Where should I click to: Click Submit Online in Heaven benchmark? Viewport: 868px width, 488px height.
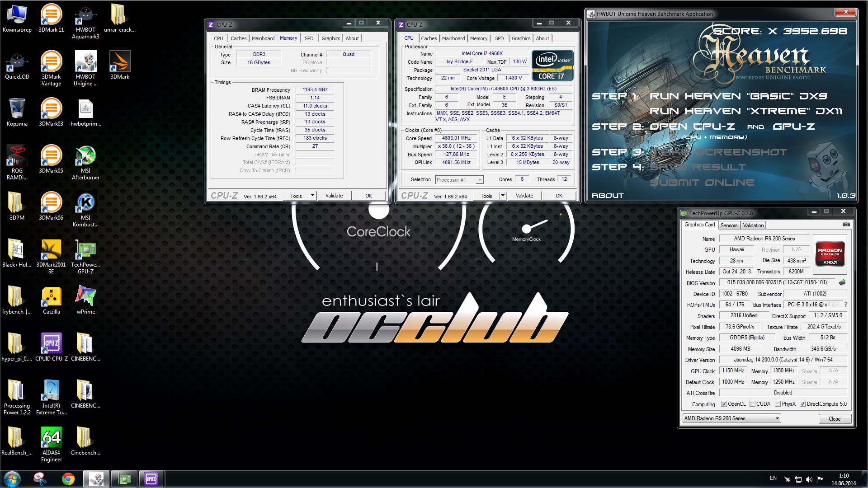click(702, 183)
